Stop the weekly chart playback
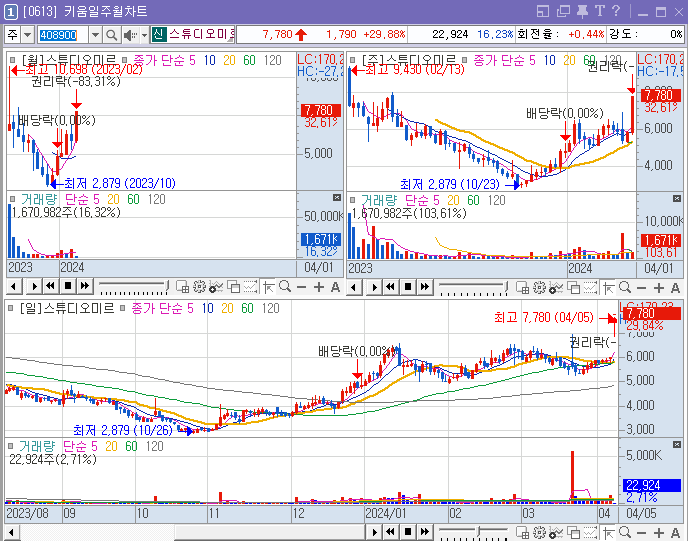688x541 pixels. [x=408, y=287]
